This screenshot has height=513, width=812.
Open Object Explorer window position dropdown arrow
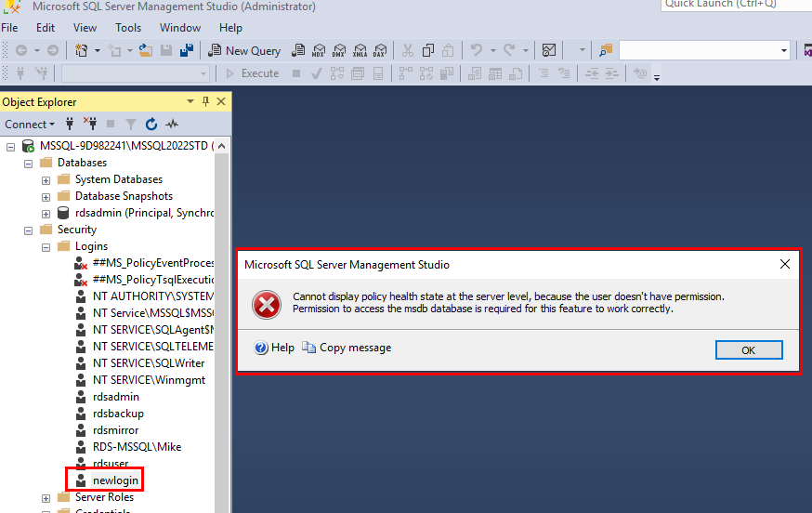pos(190,101)
